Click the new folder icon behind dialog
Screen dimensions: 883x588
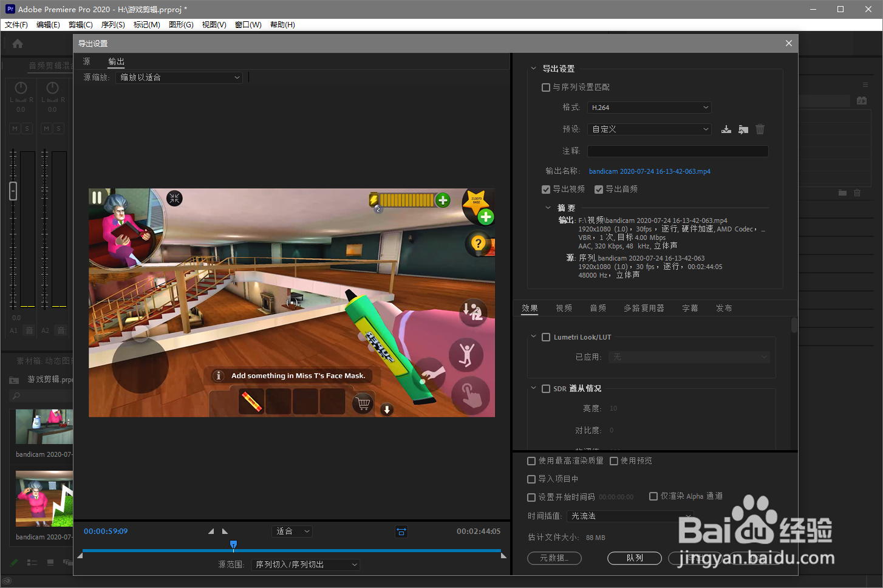(x=842, y=193)
